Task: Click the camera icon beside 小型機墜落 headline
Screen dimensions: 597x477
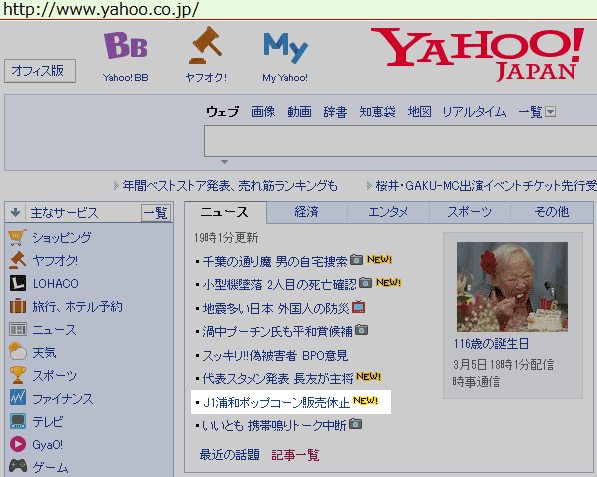Action: (366, 282)
